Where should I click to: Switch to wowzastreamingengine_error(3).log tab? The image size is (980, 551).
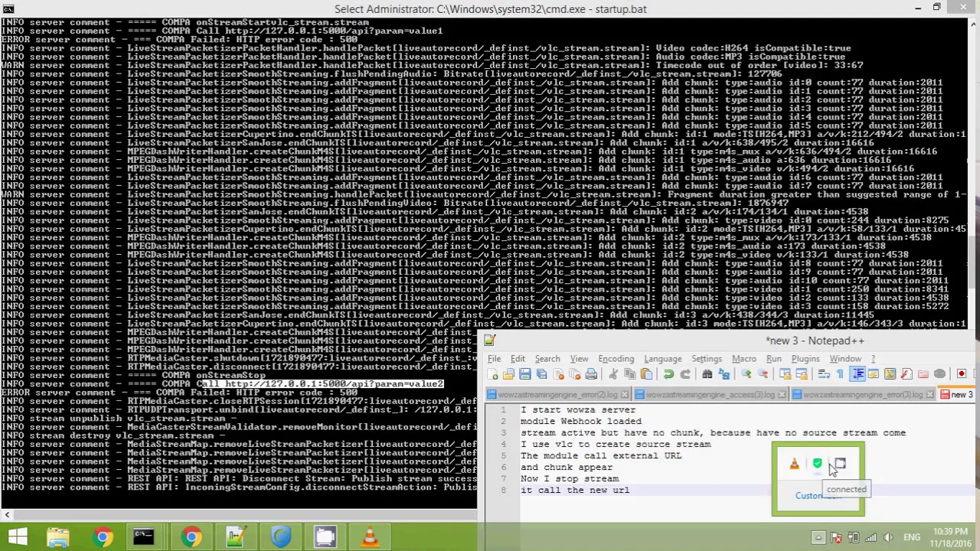[x=864, y=395]
